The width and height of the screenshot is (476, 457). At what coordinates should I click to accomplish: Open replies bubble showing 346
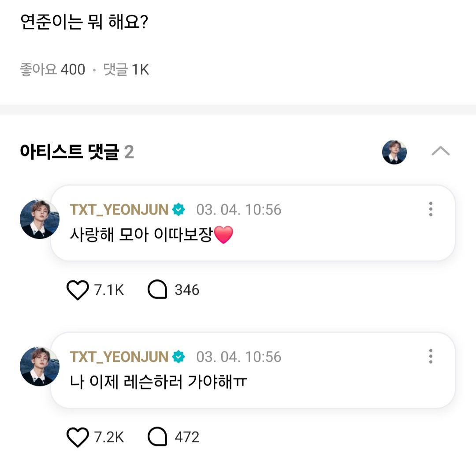point(157,290)
